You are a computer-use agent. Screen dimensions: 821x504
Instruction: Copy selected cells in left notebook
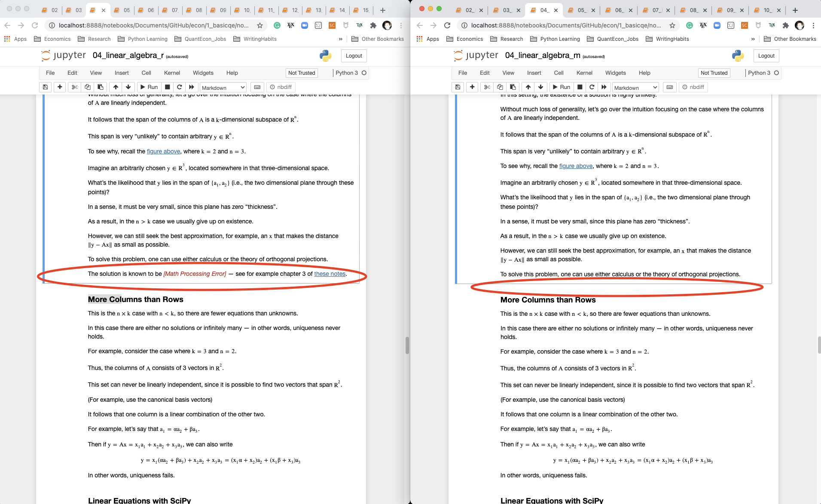(87, 87)
